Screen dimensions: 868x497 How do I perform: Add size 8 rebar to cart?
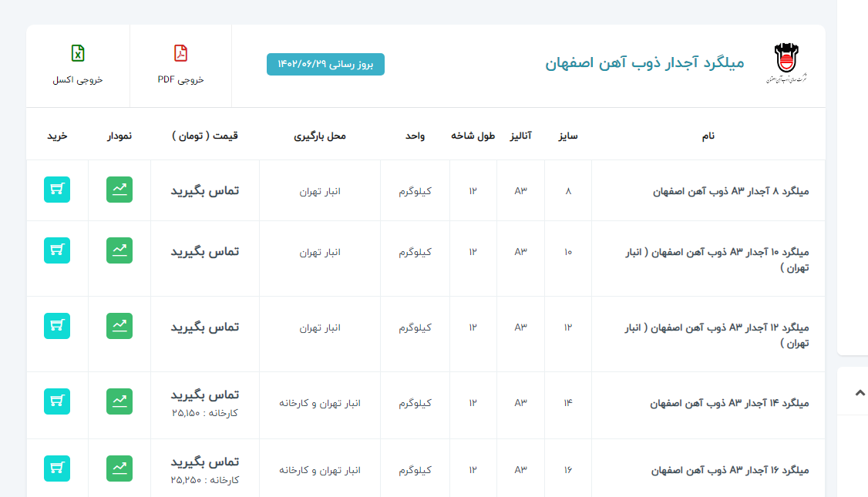[57, 190]
